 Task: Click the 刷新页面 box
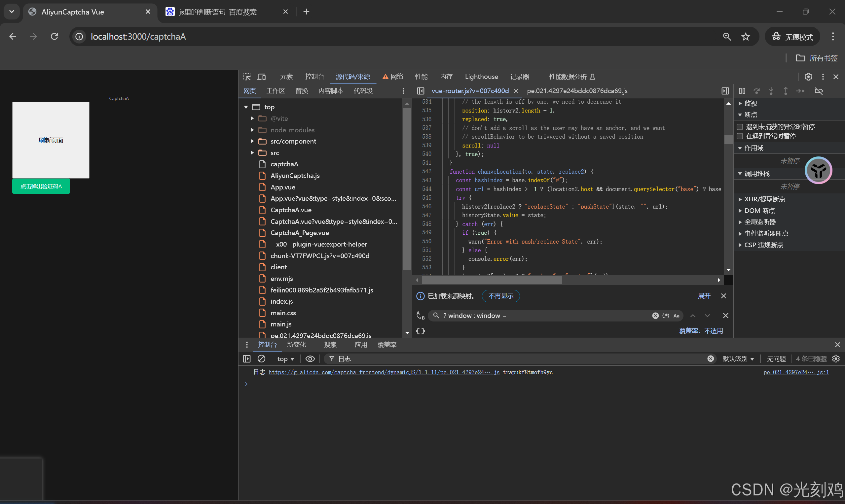click(51, 140)
